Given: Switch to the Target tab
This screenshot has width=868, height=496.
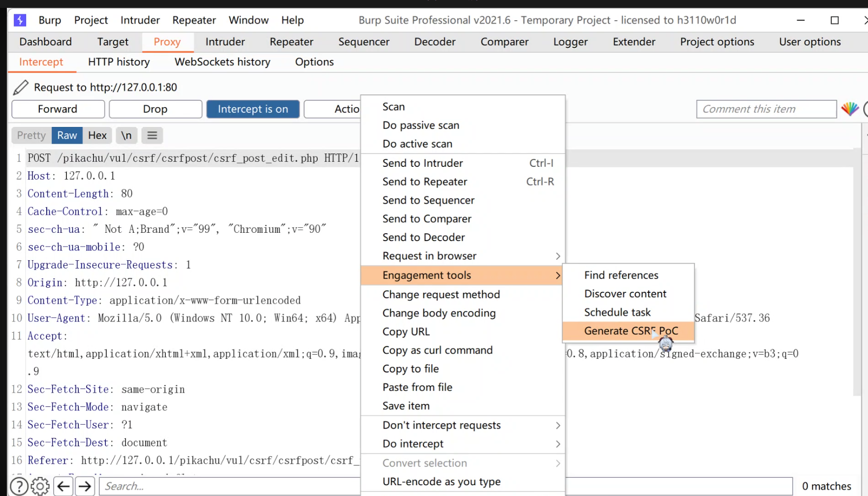Looking at the screenshot, I should [x=113, y=42].
